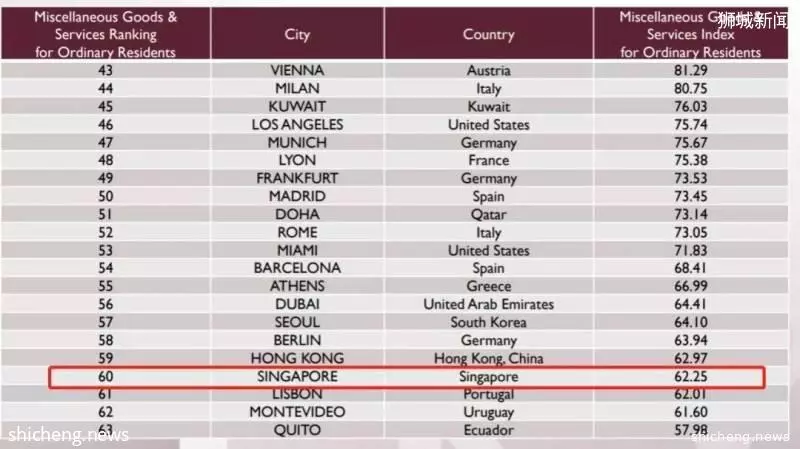Click South Korea country cell
800x449 pixels.
pyautogui.click(x=488, y=322)
